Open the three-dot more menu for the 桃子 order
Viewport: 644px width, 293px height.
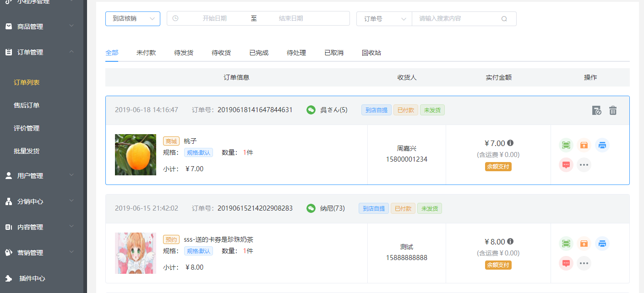(584, 165)
